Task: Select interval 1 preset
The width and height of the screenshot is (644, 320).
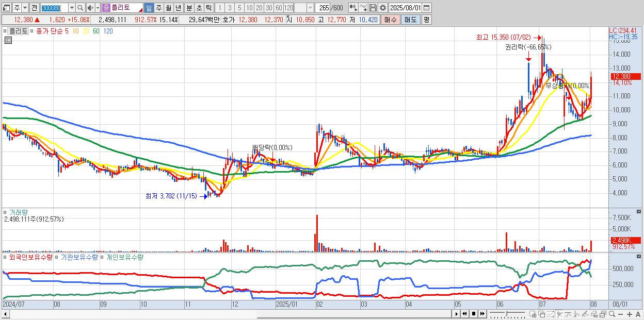Action: tap(219, 8)
